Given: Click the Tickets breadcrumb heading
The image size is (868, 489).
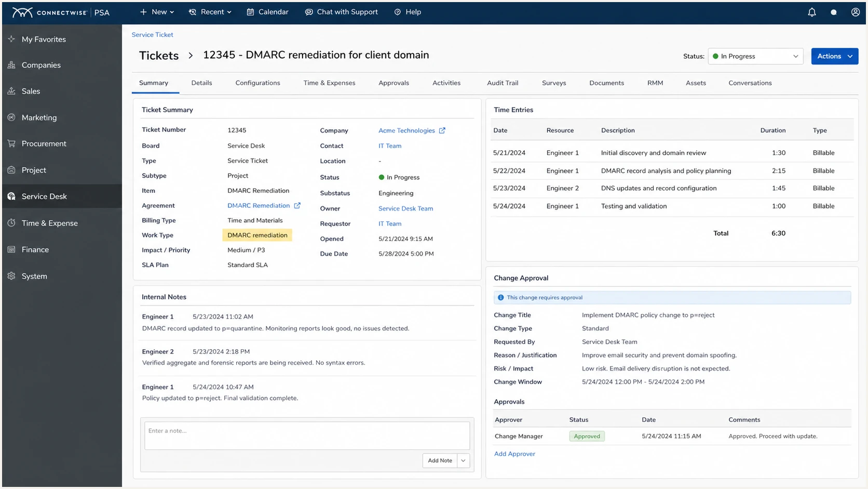Looking at the screenshot, I should pos(159,56).
